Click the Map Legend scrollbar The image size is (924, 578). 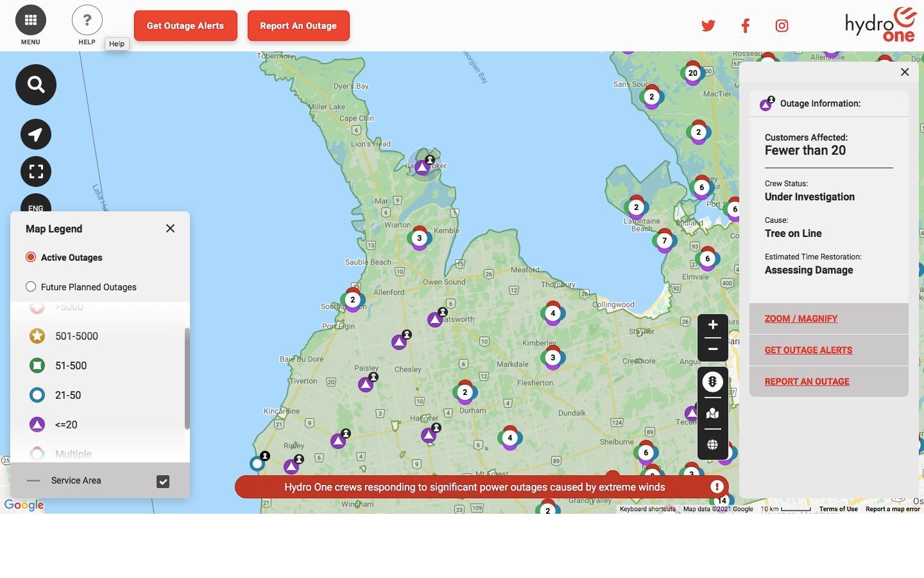(x=187, y=379)
